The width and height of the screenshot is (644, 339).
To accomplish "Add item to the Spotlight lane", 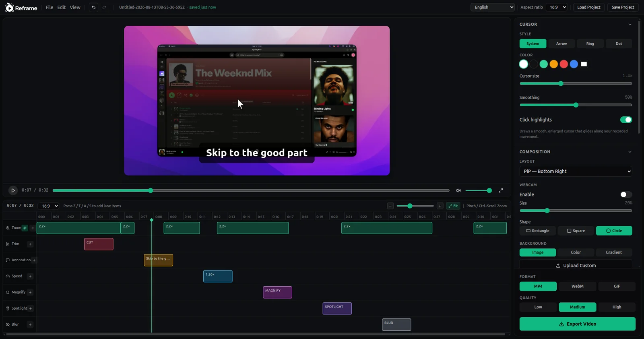I will click(x=31, y=308).
